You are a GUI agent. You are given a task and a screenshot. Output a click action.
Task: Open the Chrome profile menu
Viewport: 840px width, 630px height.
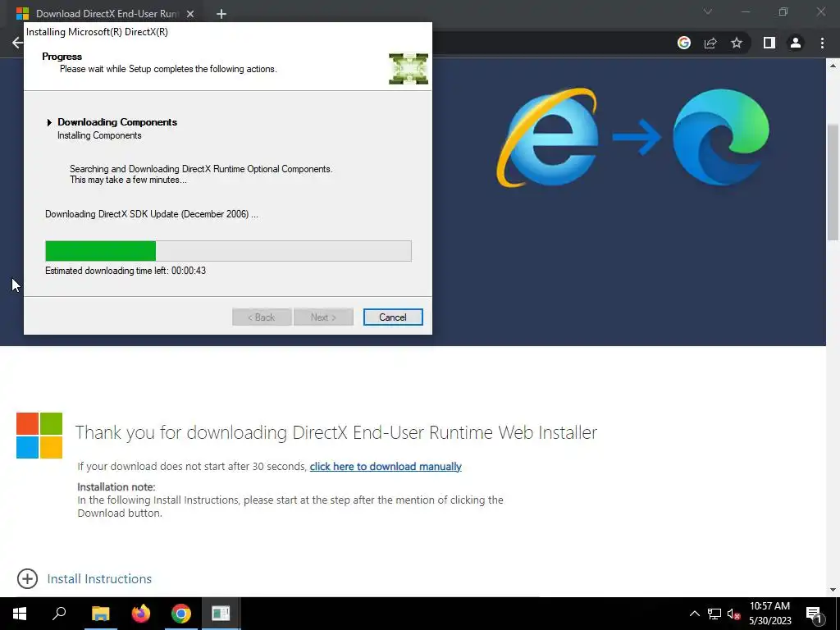[x=796, y=43]
